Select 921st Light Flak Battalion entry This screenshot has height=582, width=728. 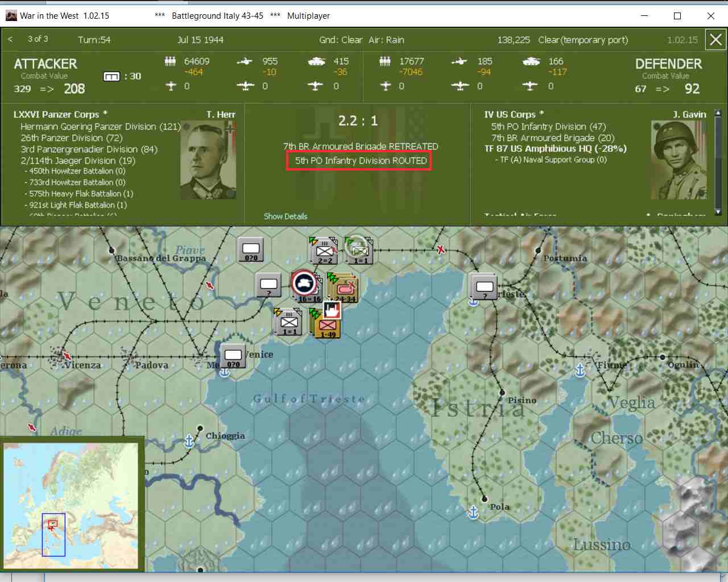click(75, 205)
